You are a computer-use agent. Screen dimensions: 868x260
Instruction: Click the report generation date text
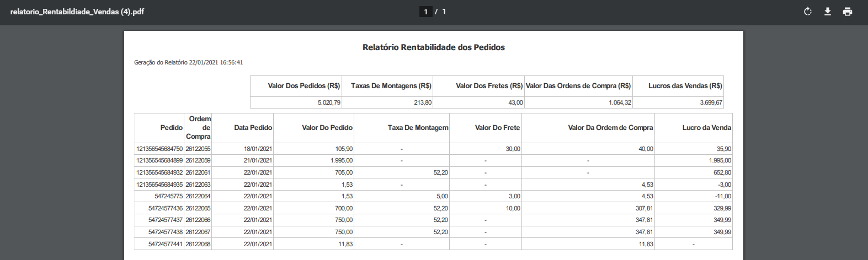[x=189, y=62]
